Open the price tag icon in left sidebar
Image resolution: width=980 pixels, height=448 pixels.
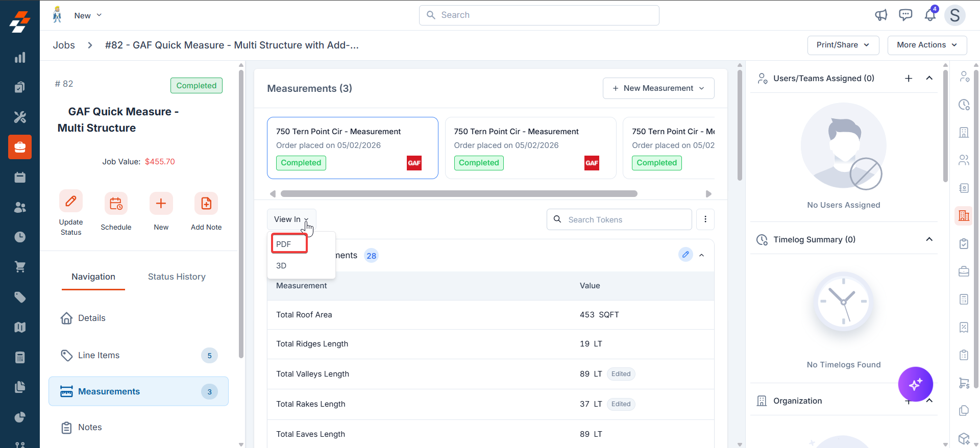tap(20, 297)
